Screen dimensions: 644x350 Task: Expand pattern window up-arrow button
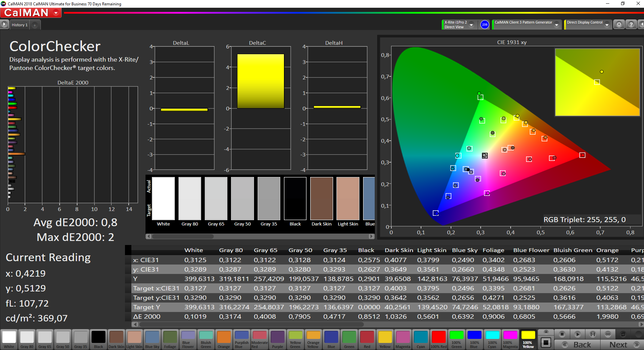click(546, 332)
